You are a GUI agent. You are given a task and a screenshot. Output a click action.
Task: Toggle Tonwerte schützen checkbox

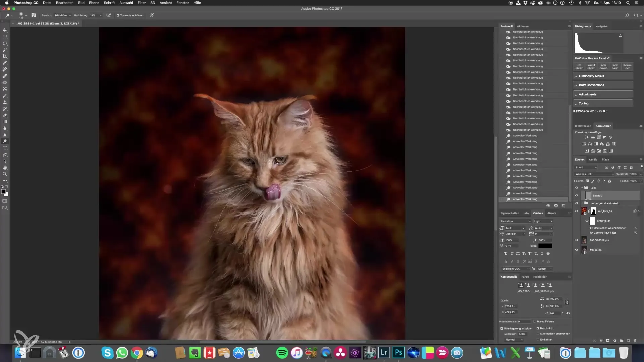pyautogui.click(x=118, y=15)
